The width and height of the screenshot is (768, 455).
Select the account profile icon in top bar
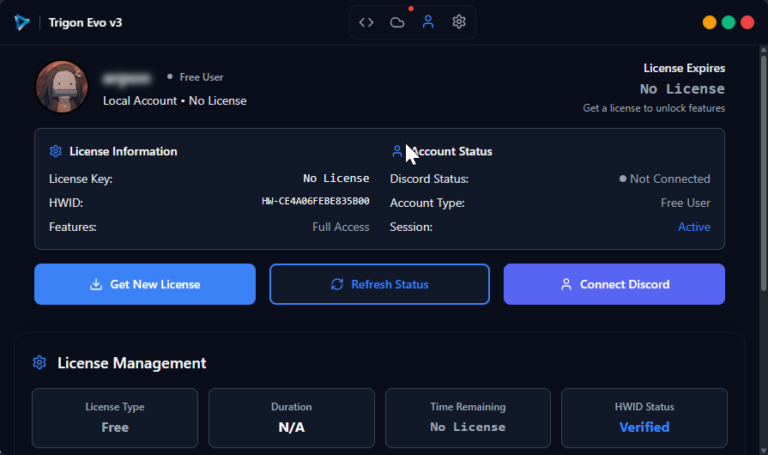pos(428,22)
